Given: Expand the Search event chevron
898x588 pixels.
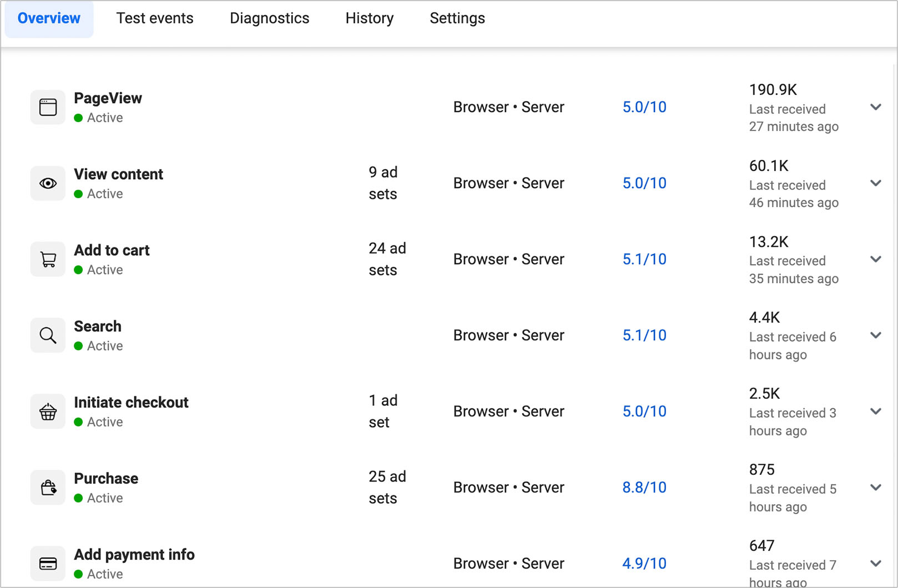Looking at the screenshot, I should click(x=875, y=335).
